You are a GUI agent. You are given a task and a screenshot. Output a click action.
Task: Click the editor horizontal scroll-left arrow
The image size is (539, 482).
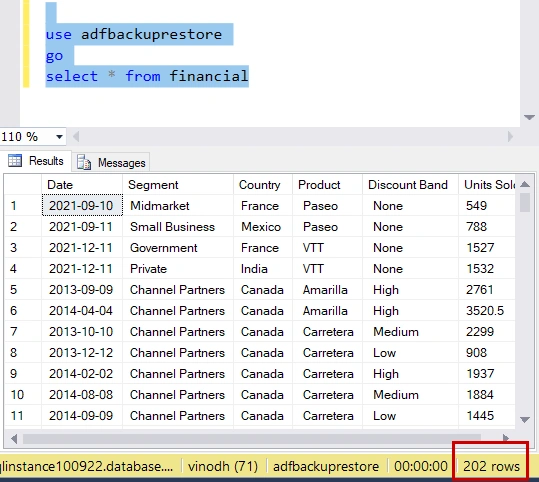[76, 137]
